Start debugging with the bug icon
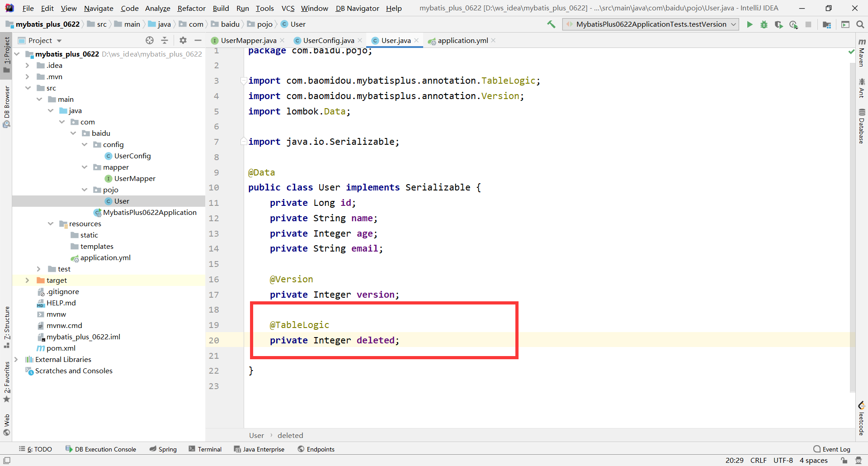The width and height of the screenshot is (868, 466). [x=764, y=24]
